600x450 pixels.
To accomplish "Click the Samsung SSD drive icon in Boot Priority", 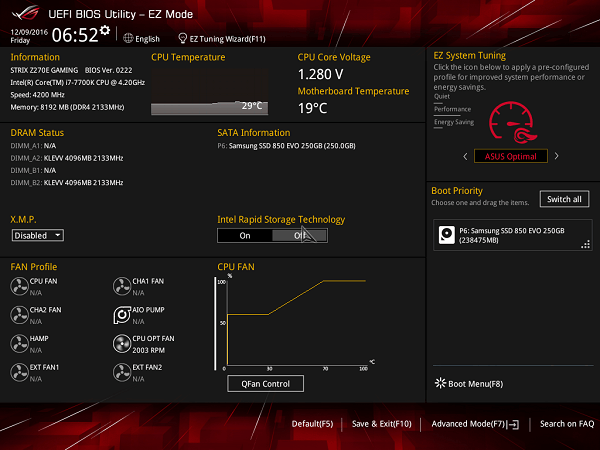I will pos(446,235).
